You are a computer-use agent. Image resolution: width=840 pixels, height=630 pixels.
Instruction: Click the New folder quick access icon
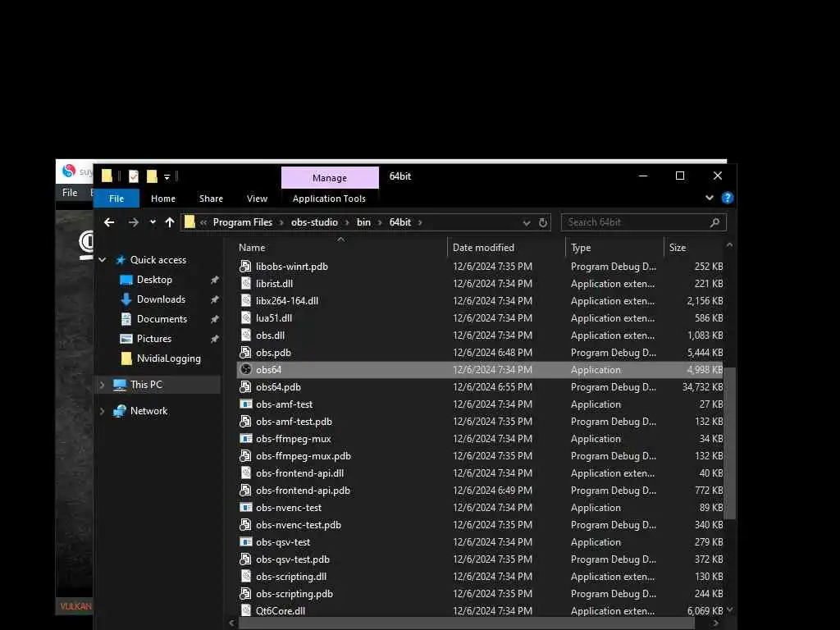coord(152,176)
